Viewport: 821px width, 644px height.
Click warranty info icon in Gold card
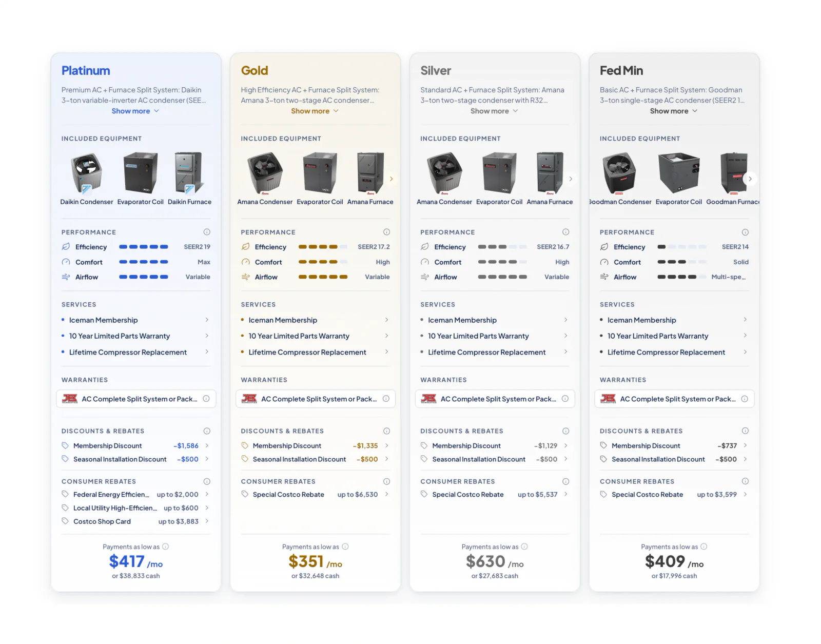(x=386, y=399)
